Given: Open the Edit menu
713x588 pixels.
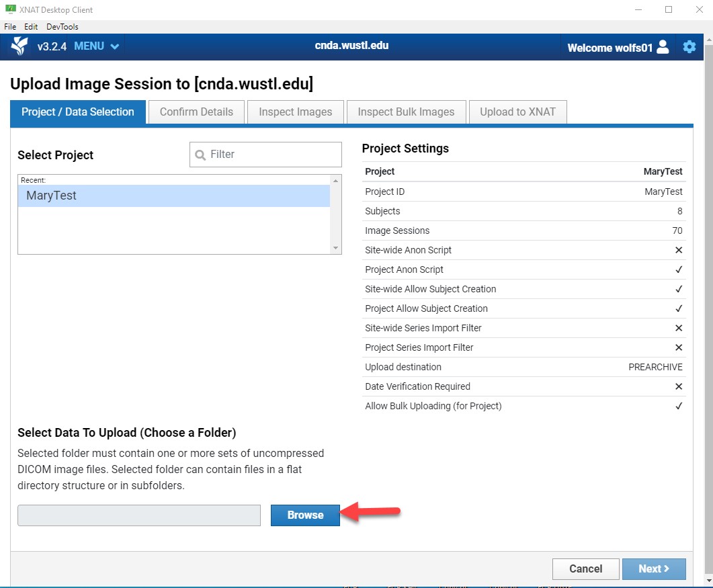Looking at the screenshot, I should coord(31,27).
